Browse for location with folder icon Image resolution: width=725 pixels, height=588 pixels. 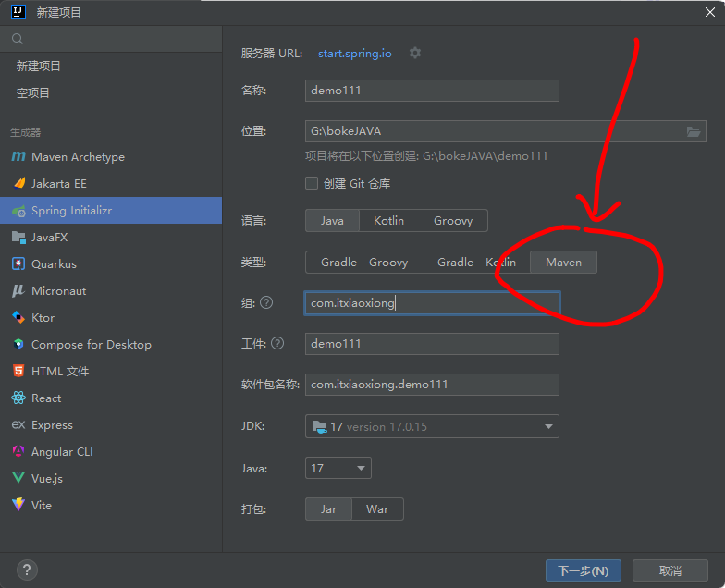[x=694, y=131]
